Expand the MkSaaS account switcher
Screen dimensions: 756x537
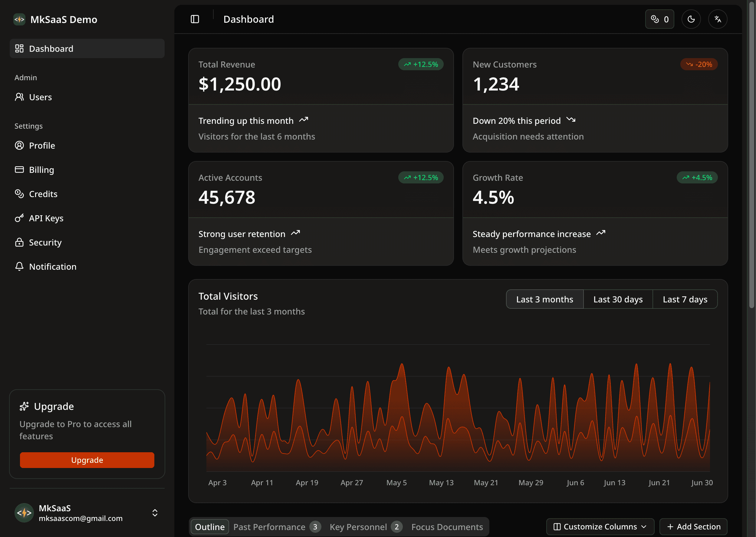coord(155,513)
